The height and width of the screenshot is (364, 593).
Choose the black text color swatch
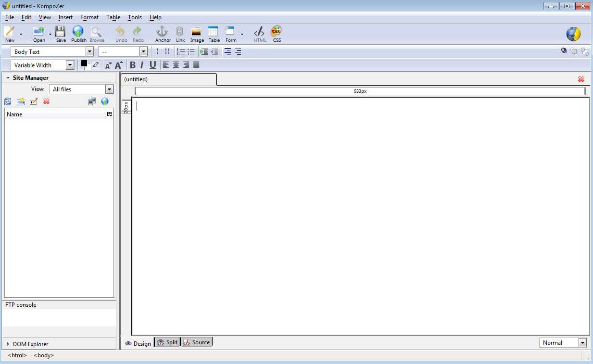click(x=84, y=63)
